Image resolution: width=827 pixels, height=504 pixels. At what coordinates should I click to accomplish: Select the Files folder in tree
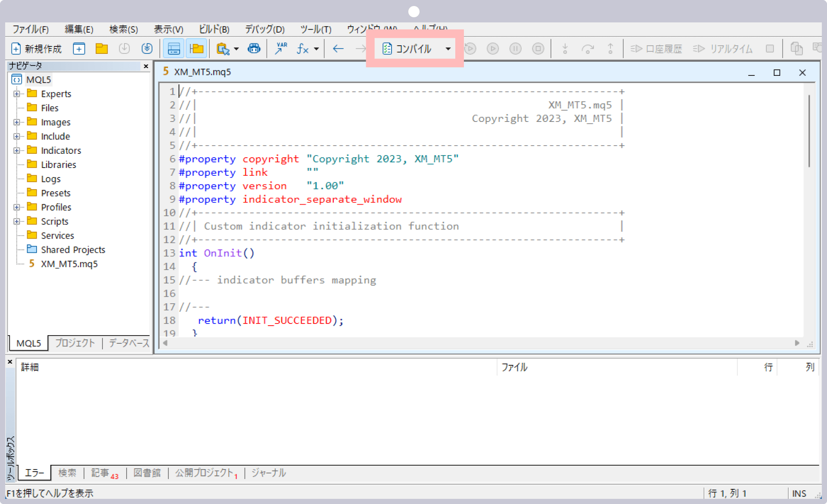[50, 108]
